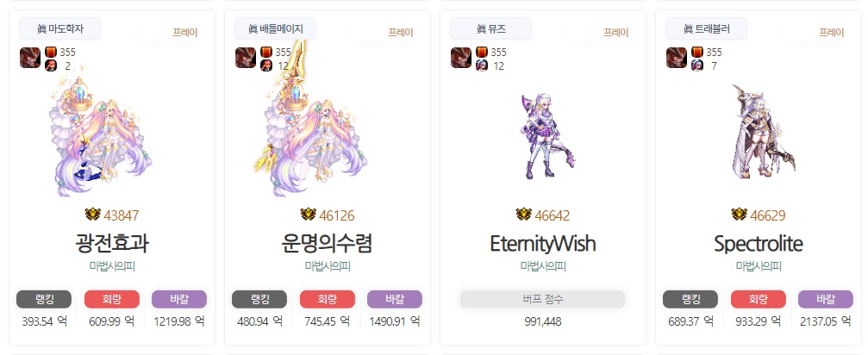
Task: Click gold rank emblem next to 46642
Action: (523, 215)
